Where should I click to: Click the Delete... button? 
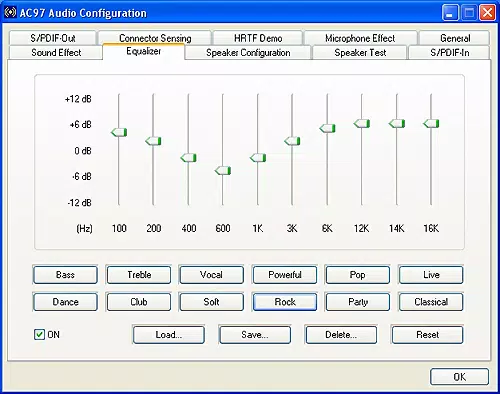pyautogui.click(x=341, y=334)
